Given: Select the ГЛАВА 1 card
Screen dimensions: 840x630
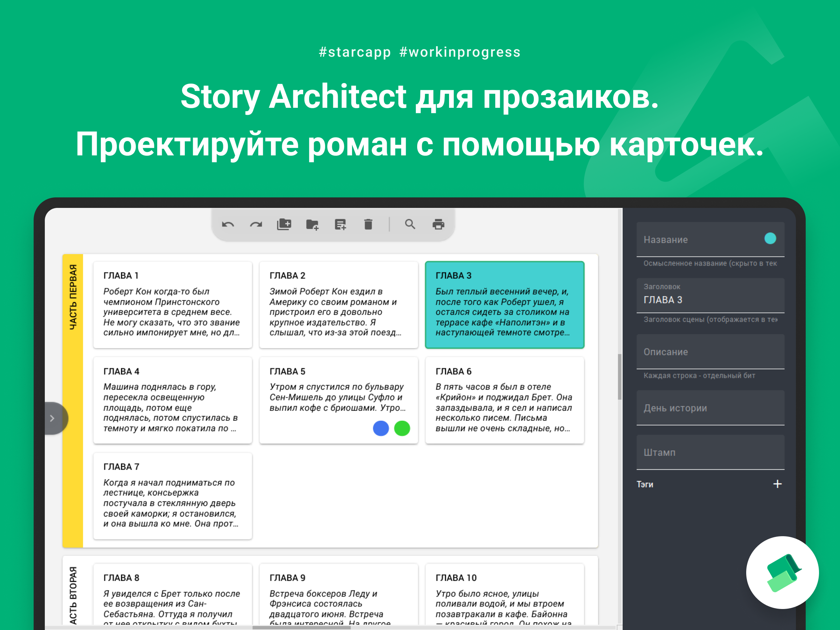Looking at the screenshot, I should click(173, 304).
